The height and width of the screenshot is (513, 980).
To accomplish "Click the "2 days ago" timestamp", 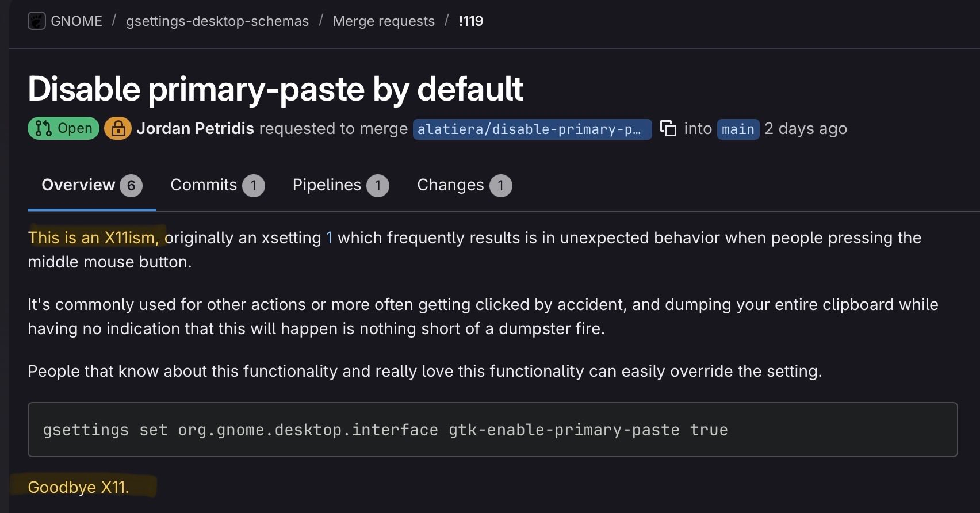I will pos(805,128).
